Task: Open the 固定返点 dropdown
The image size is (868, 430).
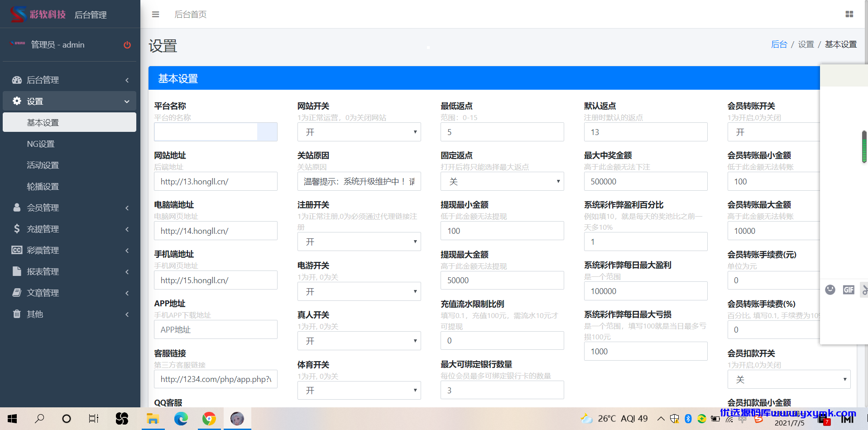Action: [x=502, y=181]
